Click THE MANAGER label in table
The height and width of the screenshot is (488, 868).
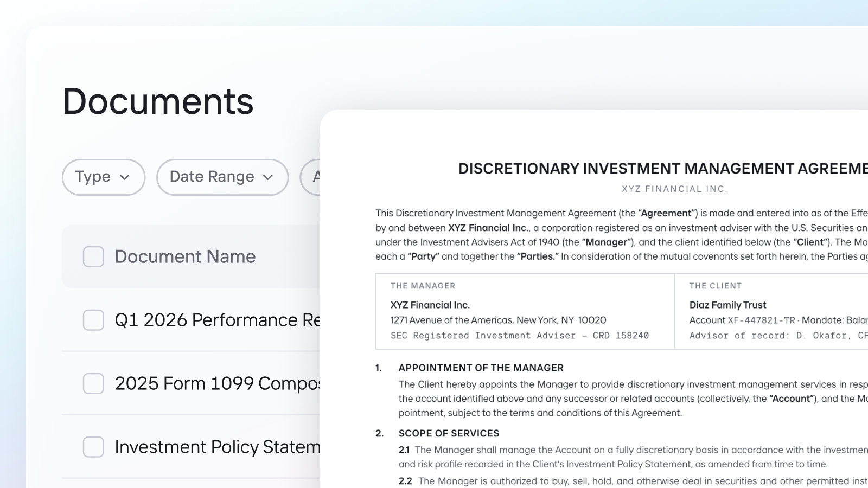click(423, 286)
